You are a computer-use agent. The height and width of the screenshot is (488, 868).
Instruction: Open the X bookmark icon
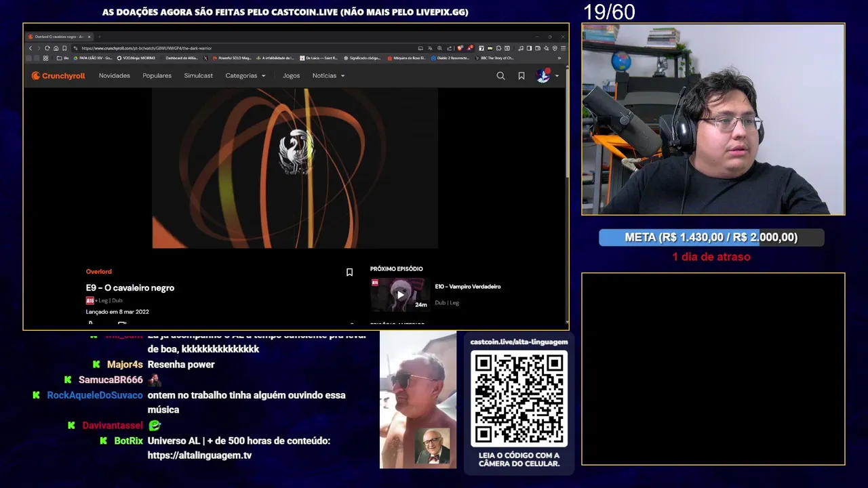pyautogui.click(x=205, y=58)
